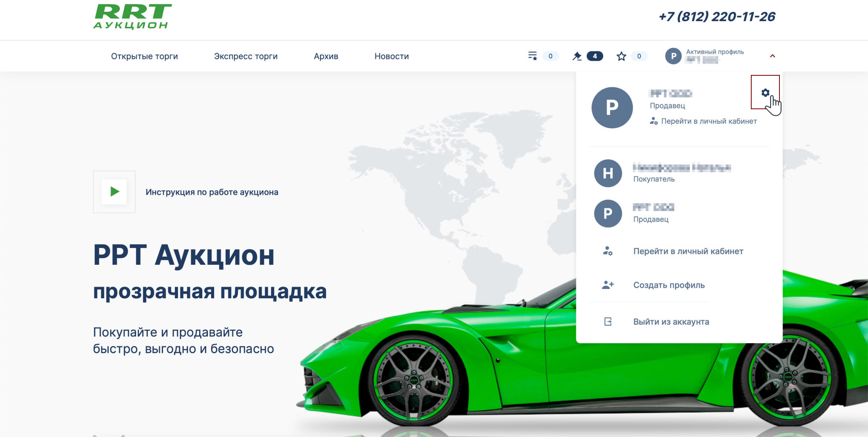
Task: Click the RRT Аукцион logo
Action: [x=133, y=17]
